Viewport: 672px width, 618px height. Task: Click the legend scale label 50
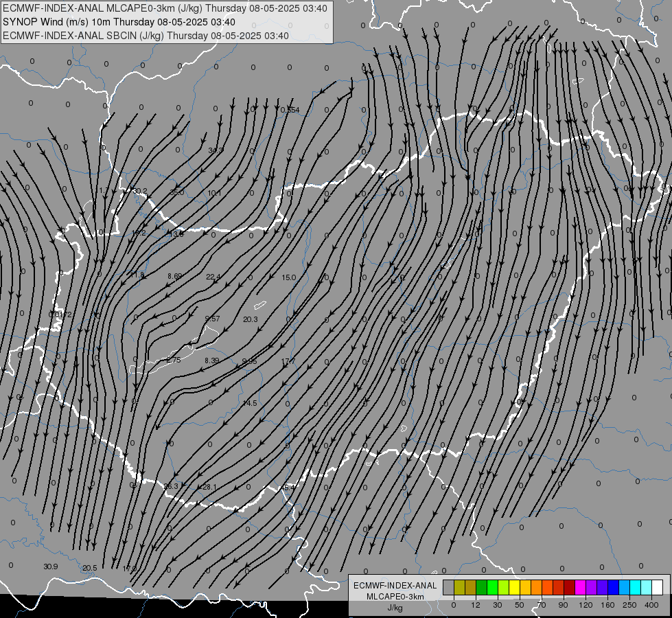520,605
